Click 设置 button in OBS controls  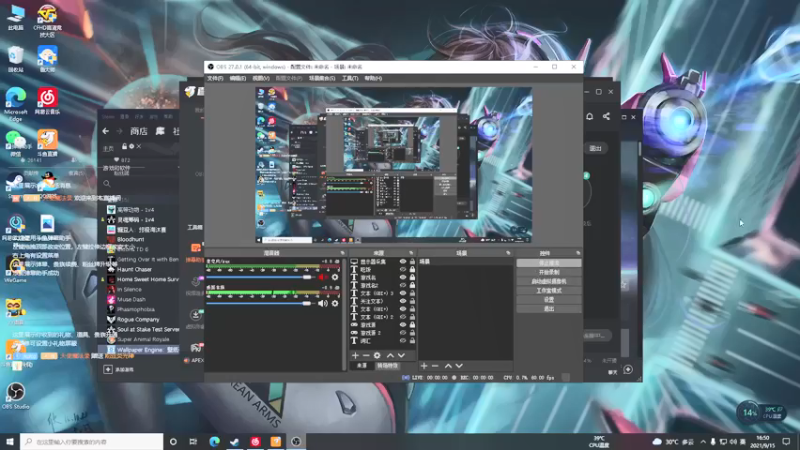pyautogui.click(x=549, y=299)
